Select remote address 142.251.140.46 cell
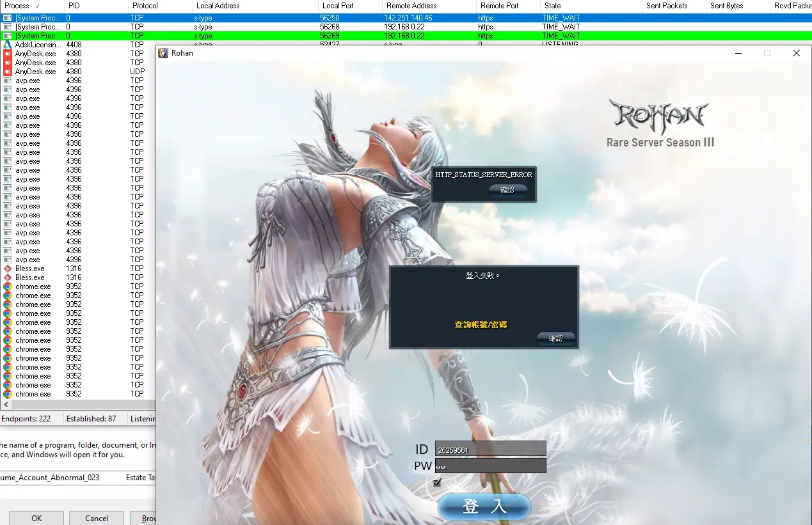The image size is (812, 525). point(408,18)
